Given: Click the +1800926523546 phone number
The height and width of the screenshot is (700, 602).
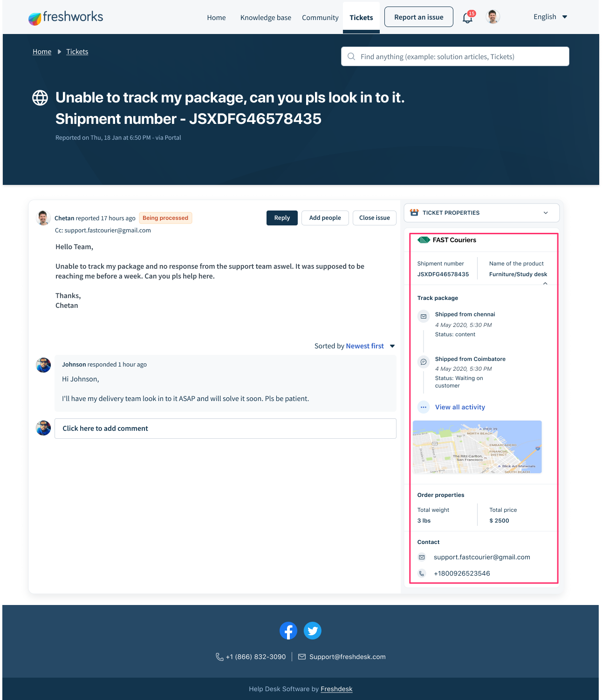Looking at the screenshot, I should click(x=462, y=573).
